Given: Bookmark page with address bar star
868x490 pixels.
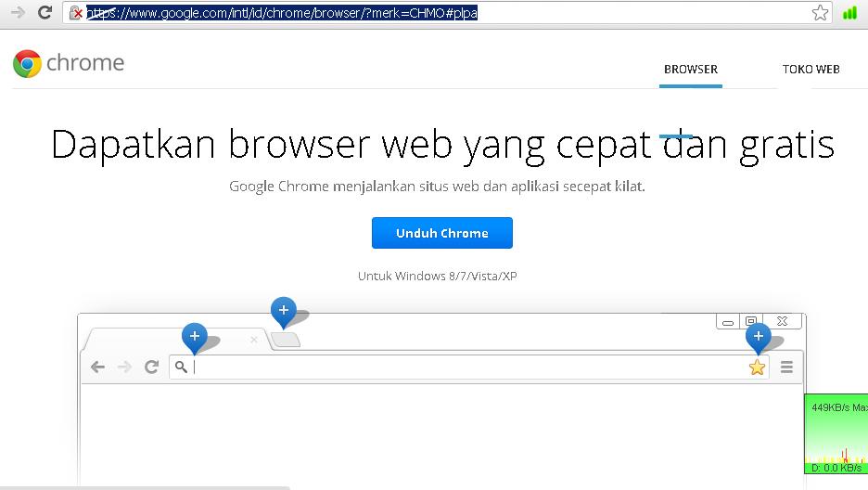Looking at the screenshot, I should click(820, 13).
